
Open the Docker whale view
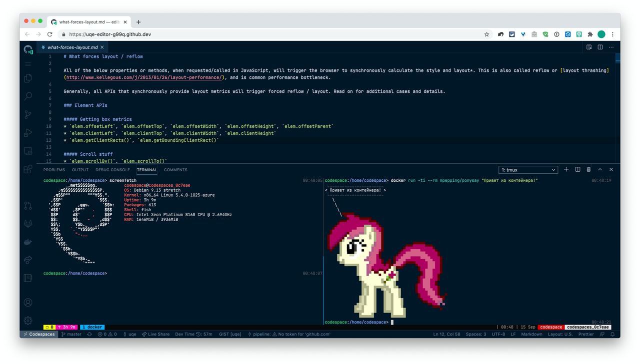[x=28, y=242]
